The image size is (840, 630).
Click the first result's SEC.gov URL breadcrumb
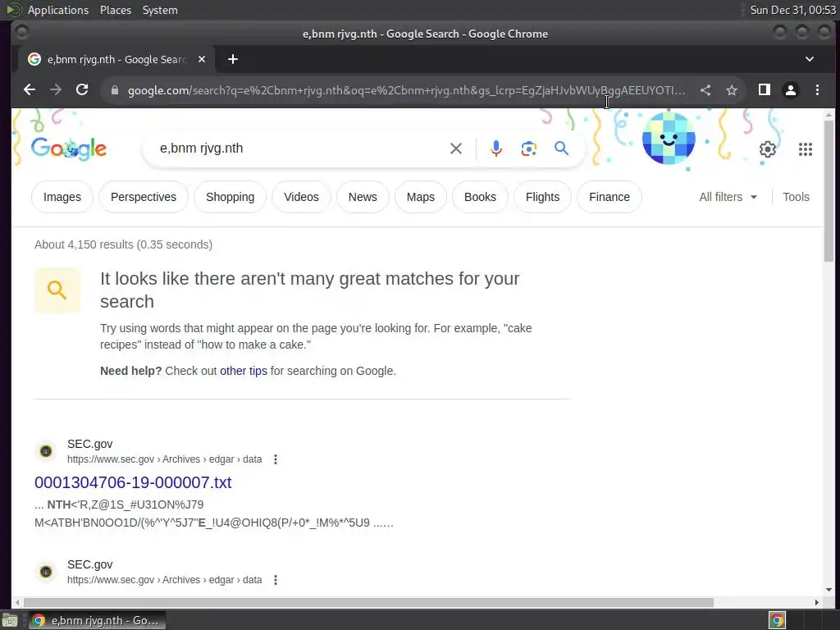click(x=164, y=459)
